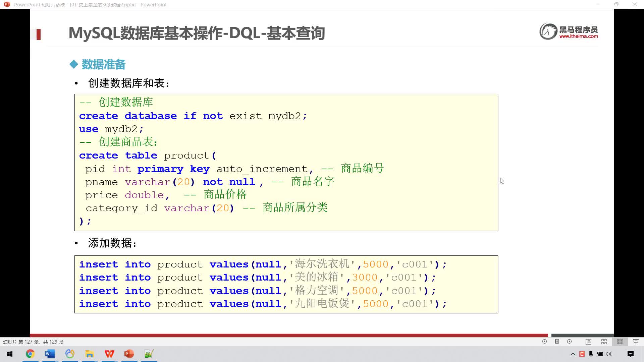The width and height of the screenshot is (644, 362).
Task: Open Slide Sorter view icon
Action: coord(604,342)
